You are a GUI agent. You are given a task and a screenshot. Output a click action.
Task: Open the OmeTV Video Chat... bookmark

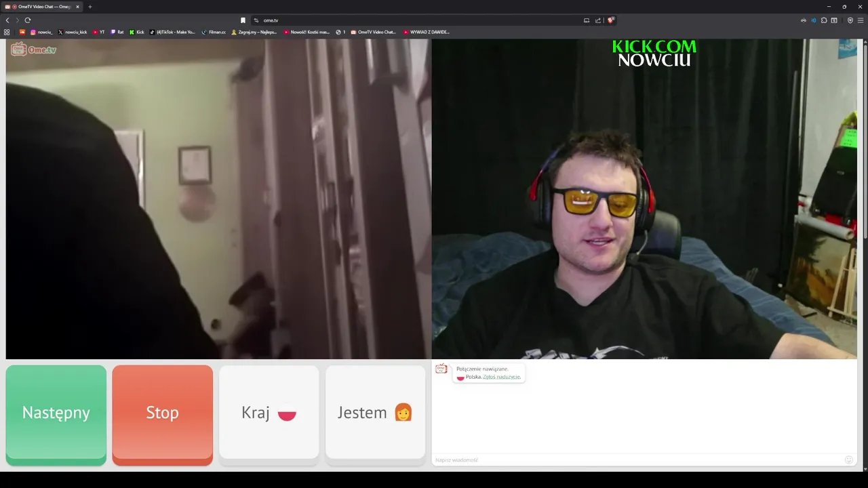[x=373, y=32]
